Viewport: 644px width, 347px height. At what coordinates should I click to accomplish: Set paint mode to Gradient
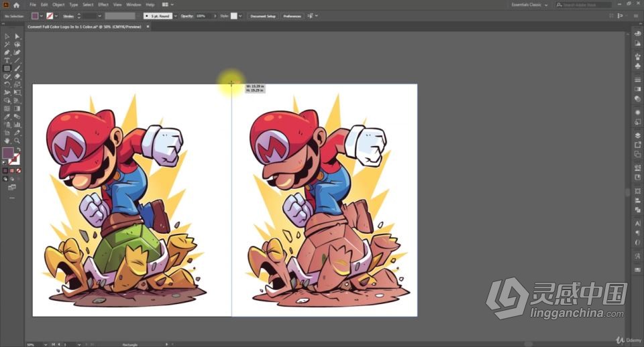(x=12, y=171)
